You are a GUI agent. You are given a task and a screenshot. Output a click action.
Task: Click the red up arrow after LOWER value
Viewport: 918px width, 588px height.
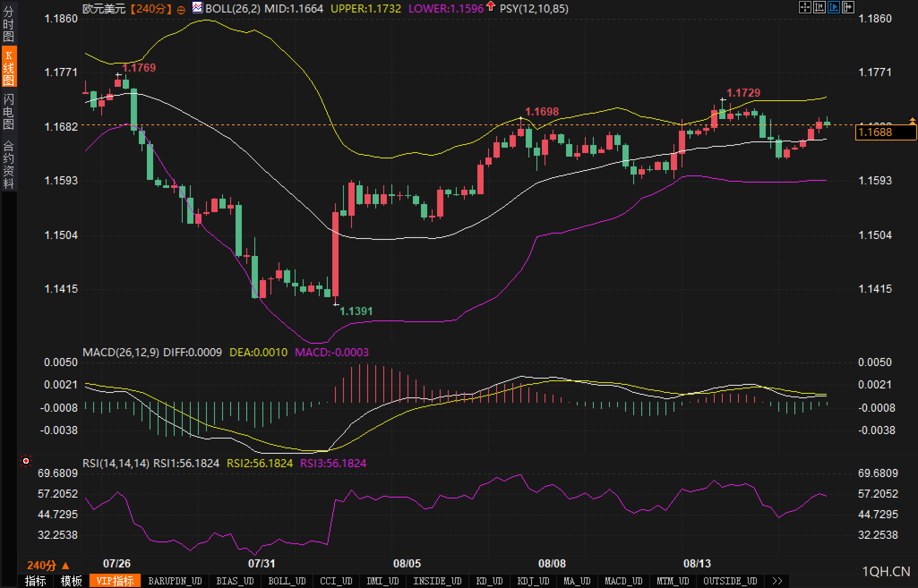pos(491,6)
